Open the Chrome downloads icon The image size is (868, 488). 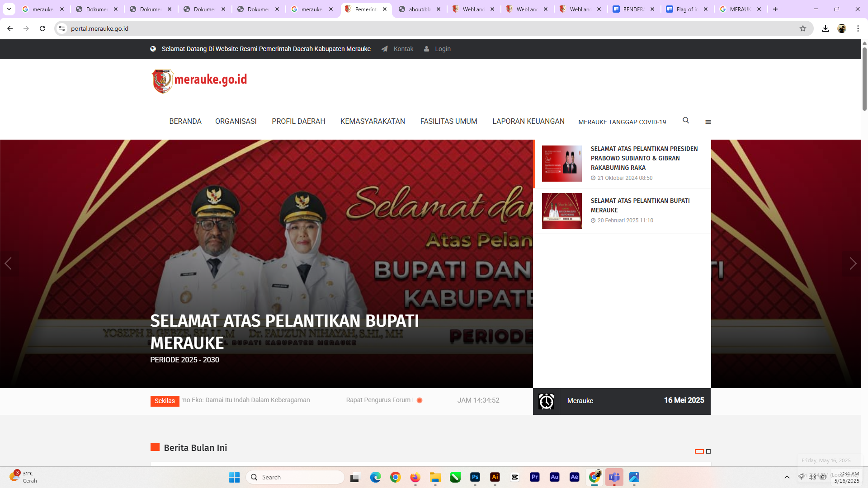pos(826,28)
